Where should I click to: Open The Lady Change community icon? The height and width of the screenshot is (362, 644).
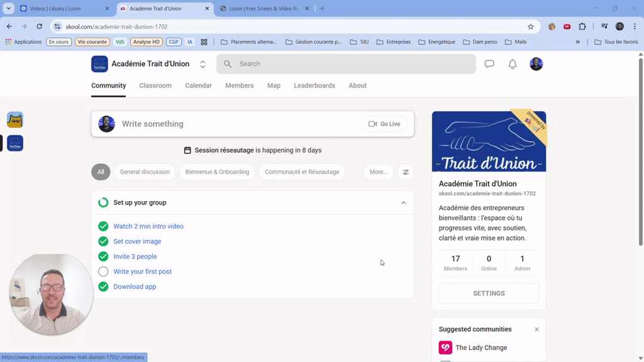tap(445, 348)
